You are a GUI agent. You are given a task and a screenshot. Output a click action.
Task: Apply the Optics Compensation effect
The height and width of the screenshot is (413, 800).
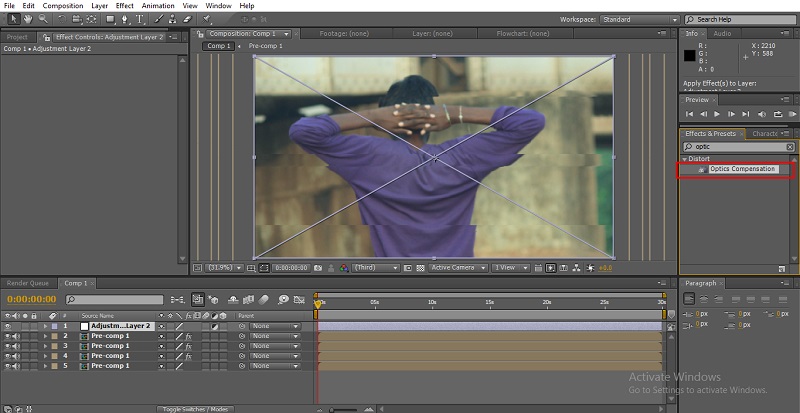coord(741,169)
